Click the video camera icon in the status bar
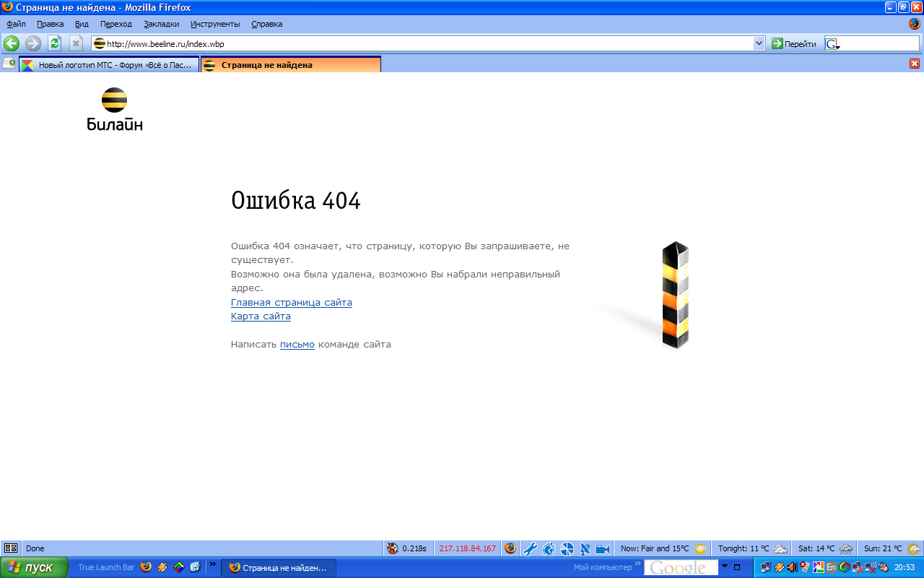The height and width of the screenshot is (578, 924). [x=603, y=548]
